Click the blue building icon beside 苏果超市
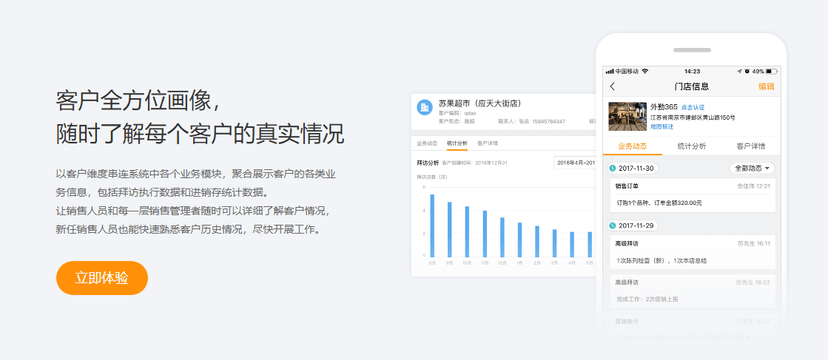 (425, 107)
